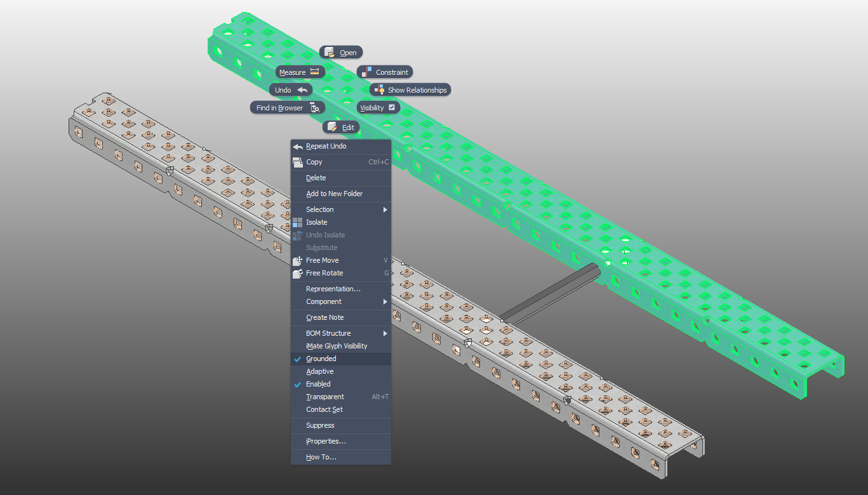Choose Repeat Undo from context menu
This screenshot has width=868, height=495.
click(341, 146)
